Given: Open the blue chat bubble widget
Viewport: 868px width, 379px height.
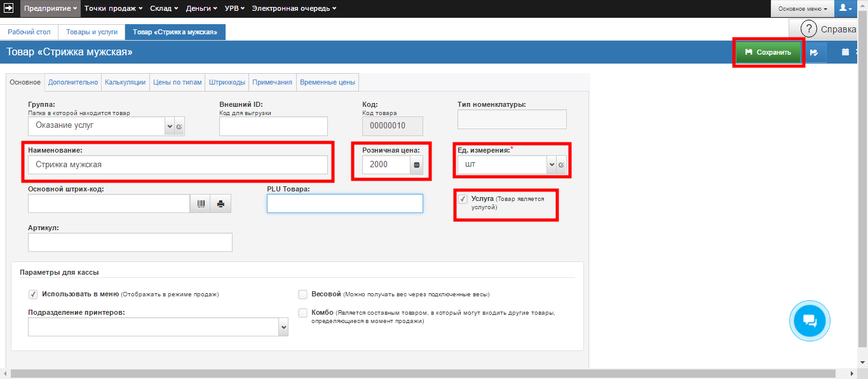Looking at the screenshot, I should [x=810, y=320].
